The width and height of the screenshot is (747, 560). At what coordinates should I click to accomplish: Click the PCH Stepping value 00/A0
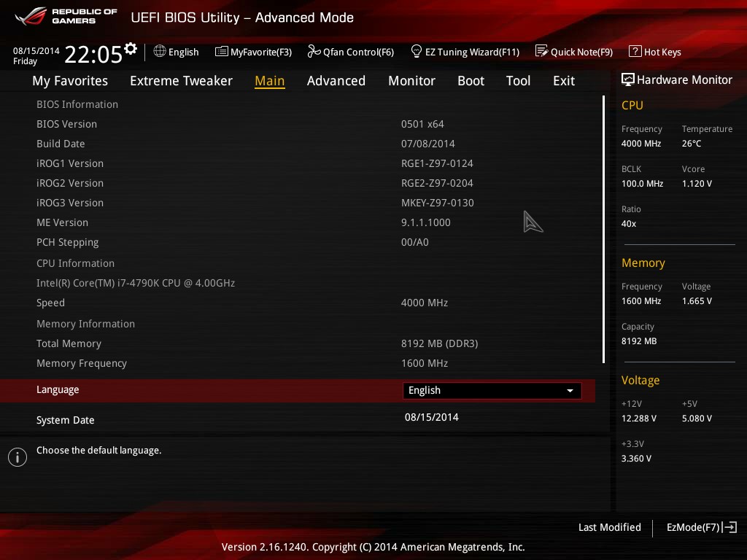(x=414, y=242)
